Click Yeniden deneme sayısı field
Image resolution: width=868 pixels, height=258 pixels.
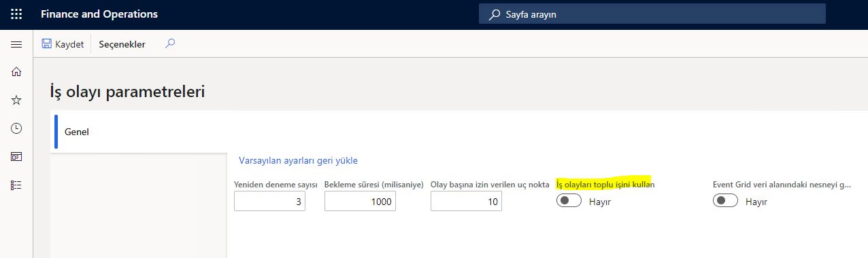(269, 202)
